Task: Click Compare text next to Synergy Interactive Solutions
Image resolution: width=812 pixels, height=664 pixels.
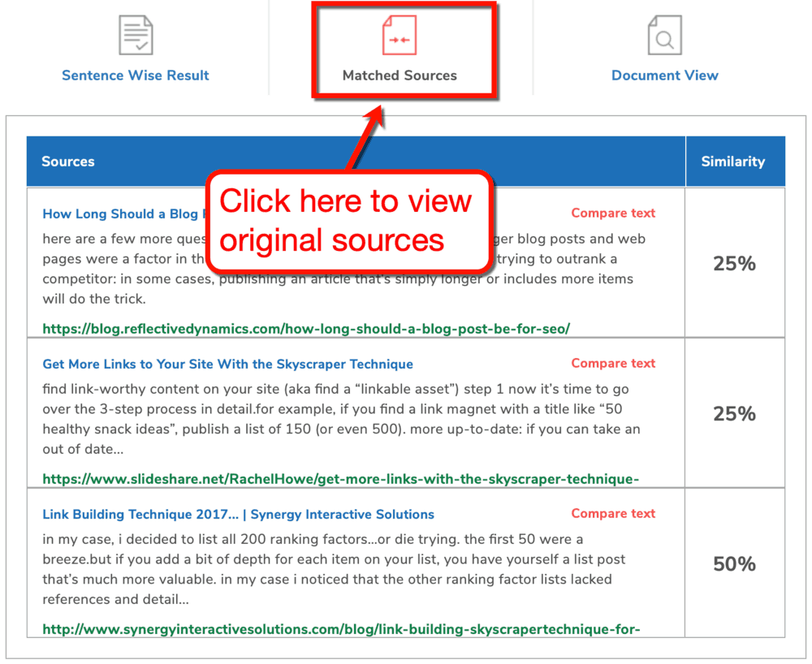Action: click(613, 513)
